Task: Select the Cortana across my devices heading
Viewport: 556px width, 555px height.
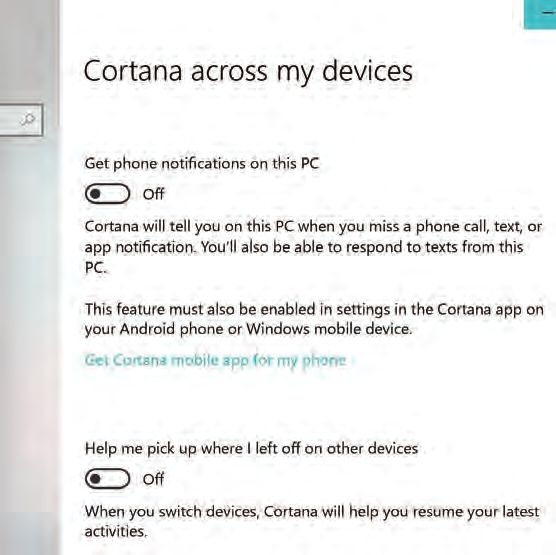Action: pyautogui.click(x=248, y=71)
